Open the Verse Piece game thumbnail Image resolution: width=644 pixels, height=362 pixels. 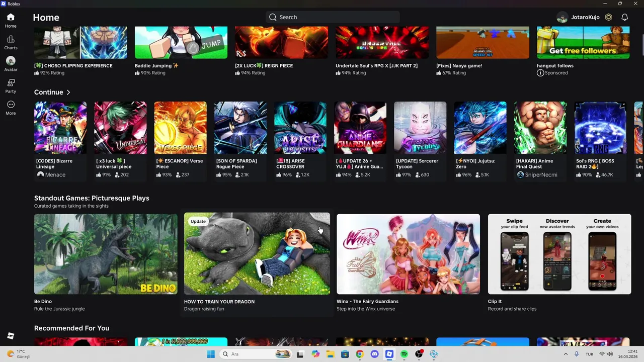click(180, 128)
